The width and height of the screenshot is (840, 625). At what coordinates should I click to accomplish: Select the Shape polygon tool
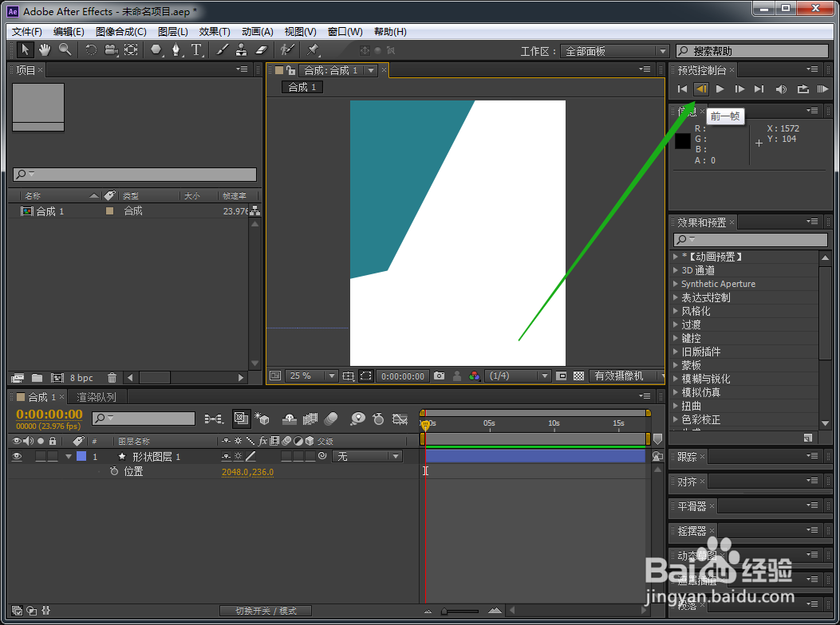(156, 49)
